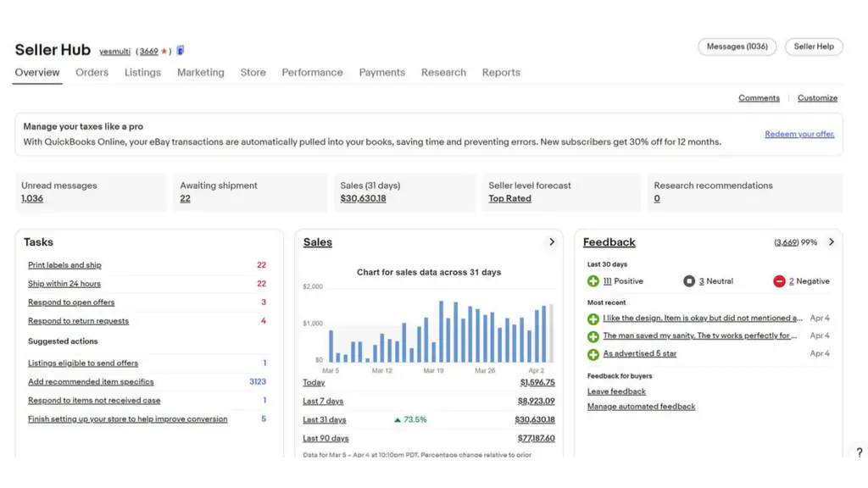Click the 3 Neutral feedback count
This screenshot has height=488, width=868.
pos(701,281)
